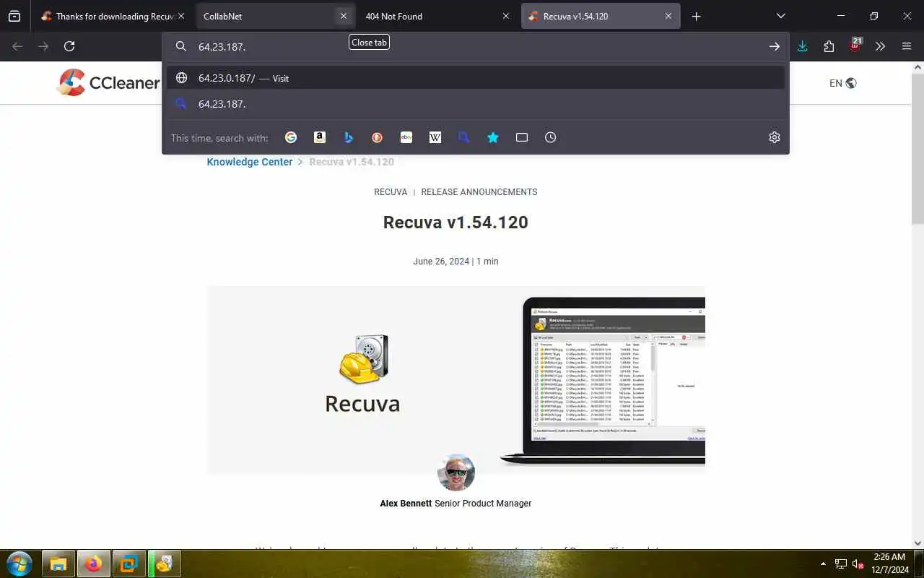This screenshot has width=924, height=578.
Task: Click the Recuva laptop banner image
Action: click(456, 380)
